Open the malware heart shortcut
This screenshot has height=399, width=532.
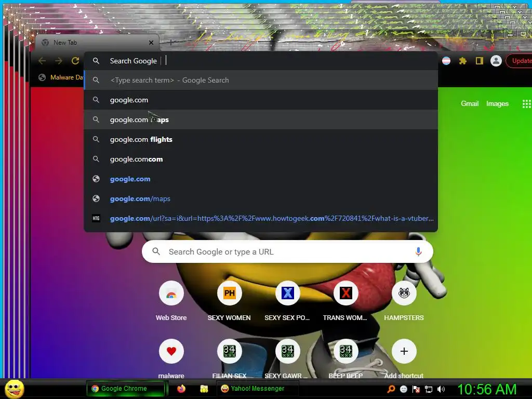point(171,359)
